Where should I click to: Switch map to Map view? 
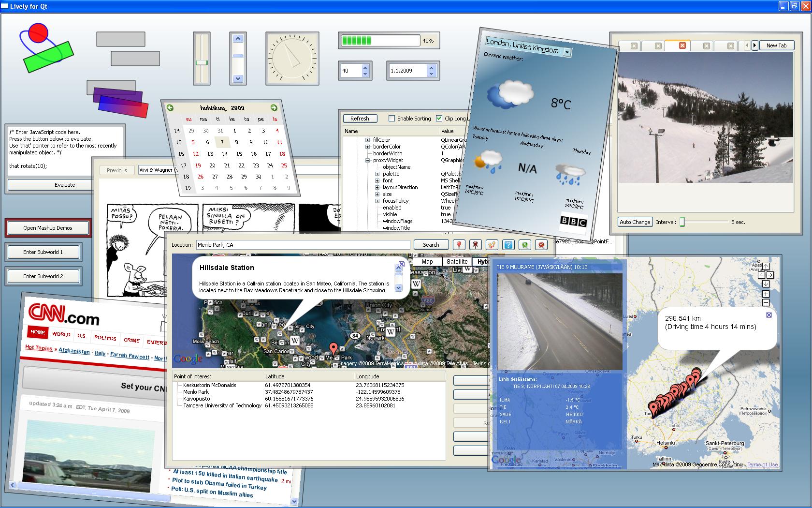427,262
